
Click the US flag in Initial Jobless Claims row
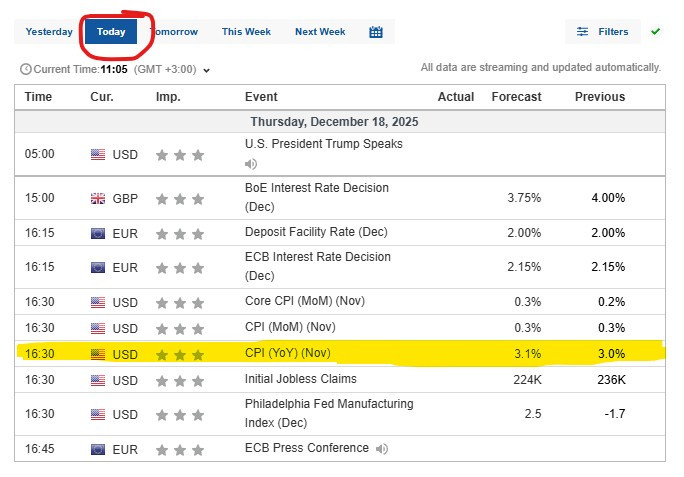[x=98, y=381]
